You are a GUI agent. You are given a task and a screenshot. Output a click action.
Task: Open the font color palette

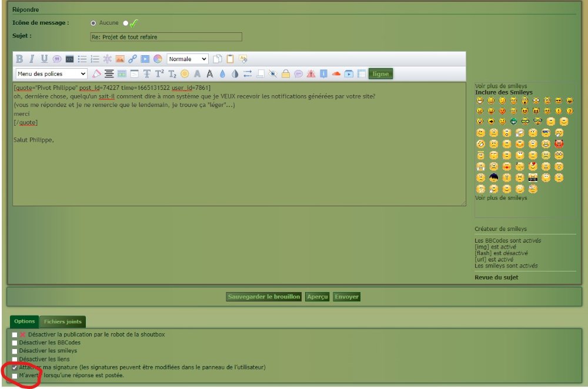[x=158, y=59]
